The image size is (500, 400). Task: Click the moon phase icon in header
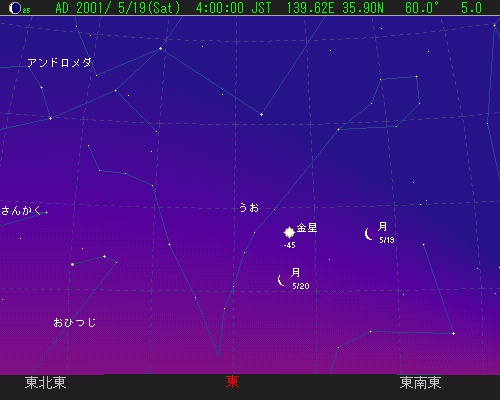click(15, 8)
